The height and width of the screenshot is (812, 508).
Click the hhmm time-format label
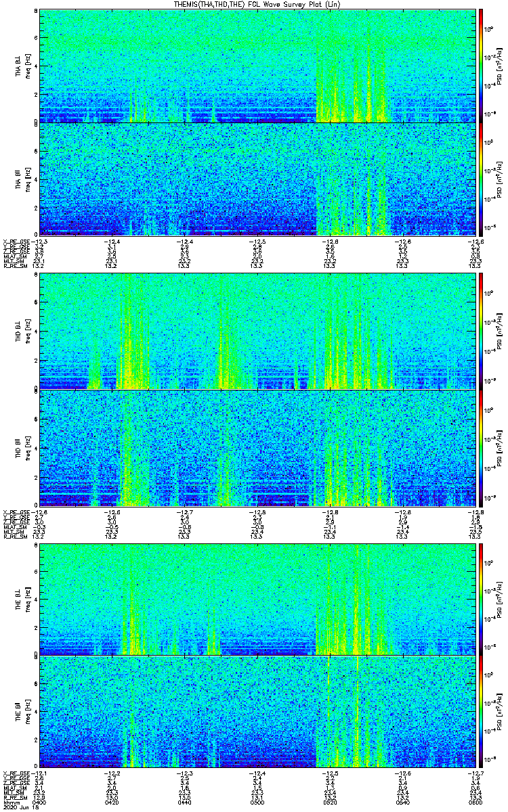(10, 802)
